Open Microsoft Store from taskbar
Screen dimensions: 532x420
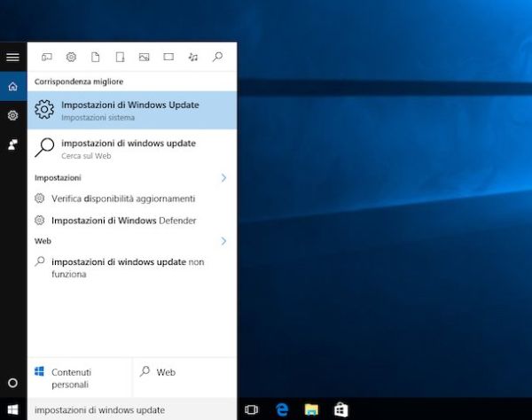click(x=341, y=409)
